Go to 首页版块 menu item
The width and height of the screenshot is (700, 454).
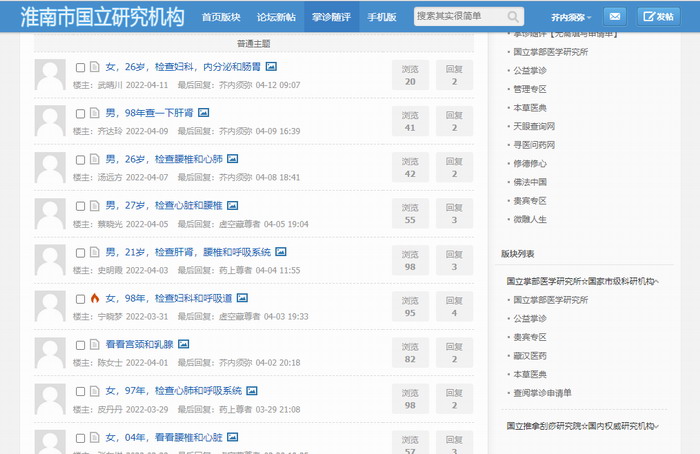click(221, 17)
